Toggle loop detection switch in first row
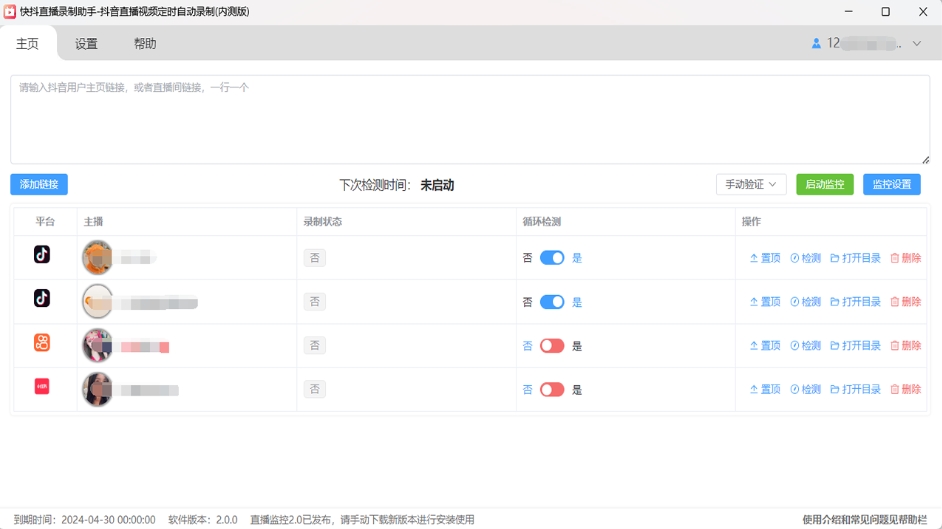Viewport: 942px width, 529px height. point(552,258)
